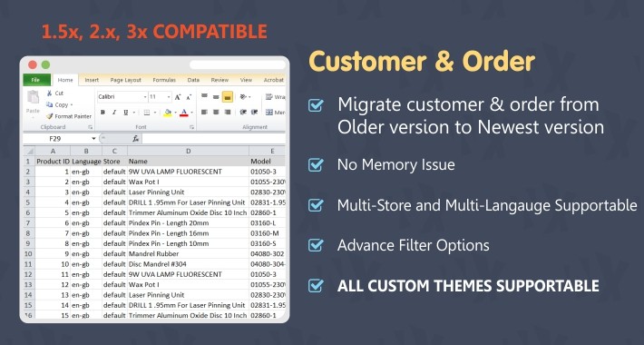Click the checkbox beside ALL CUSTOM THEMES SUPPORTABLE
The height and width of the screenshot is (345, 644).
[316, 285]
